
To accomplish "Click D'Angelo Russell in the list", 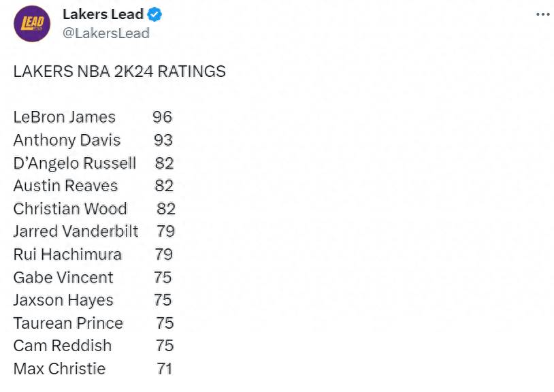I will click(x=75, y=163).
